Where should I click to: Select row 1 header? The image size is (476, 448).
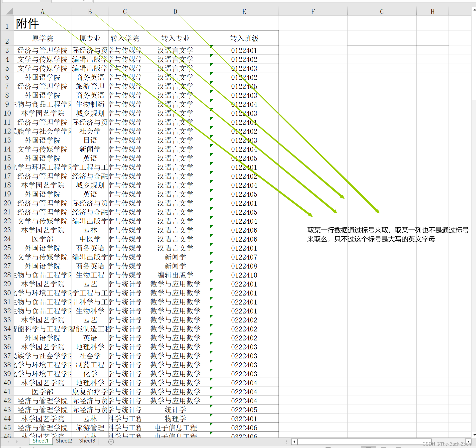(x=7, y=23)
